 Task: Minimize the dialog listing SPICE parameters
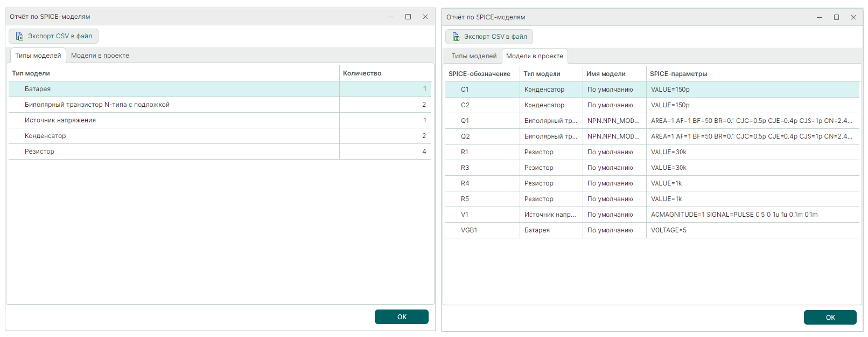pos(819,17)
